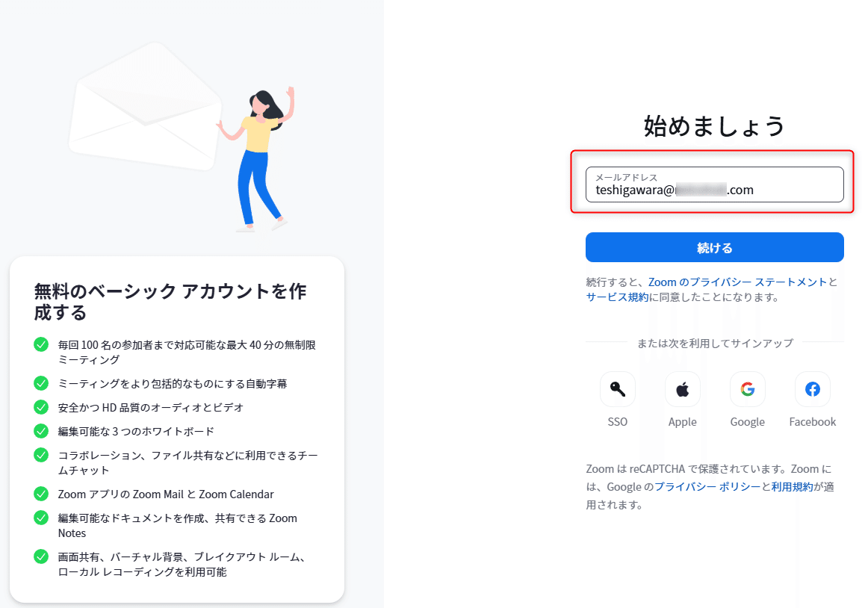Click the 始めましょう heading

click(x=715, y=126)
